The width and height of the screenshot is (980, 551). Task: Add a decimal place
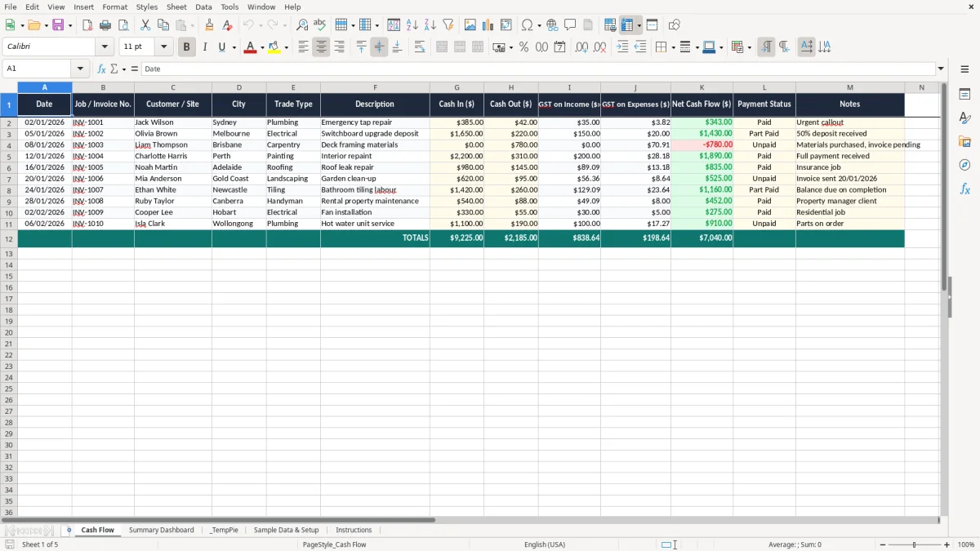click(582, 47)
